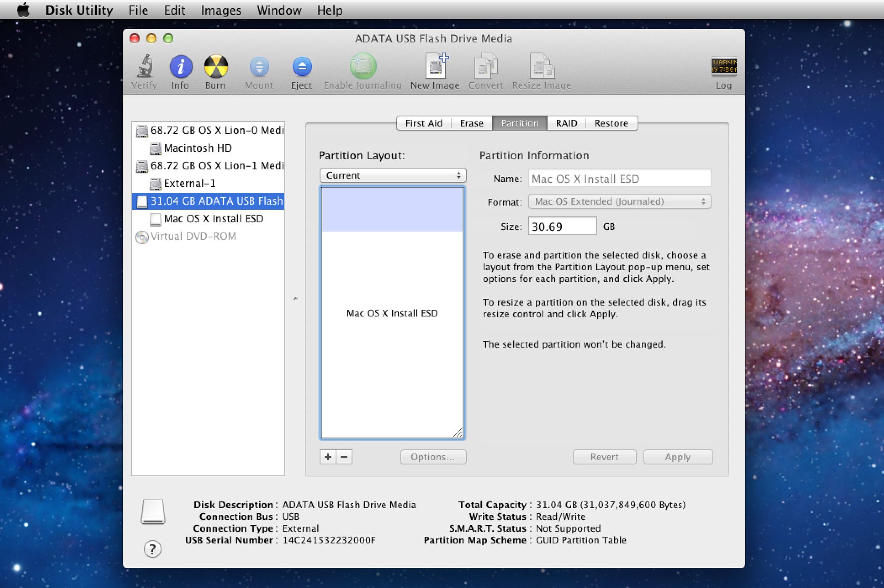
Task: Open the Info toolbar icon
Action: [x=181, y=66]
